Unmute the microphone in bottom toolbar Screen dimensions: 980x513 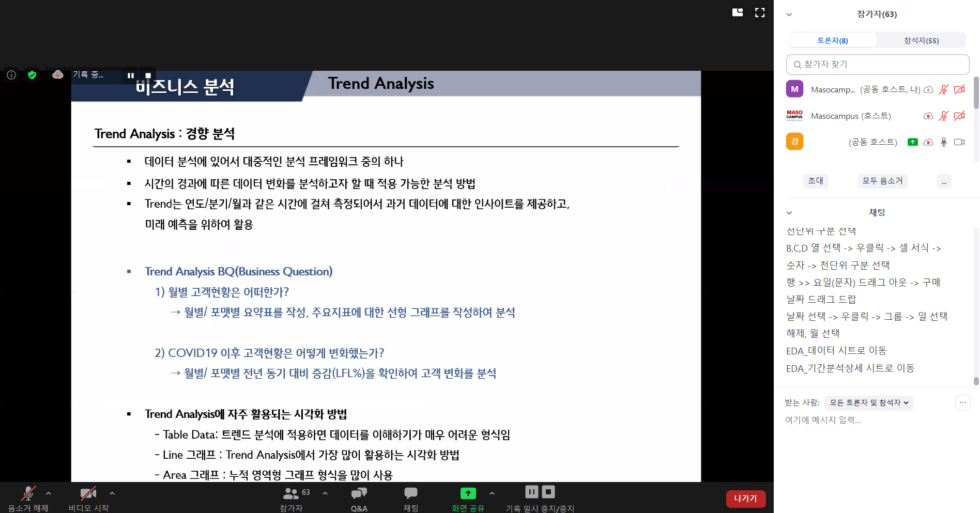click(28, 494)
